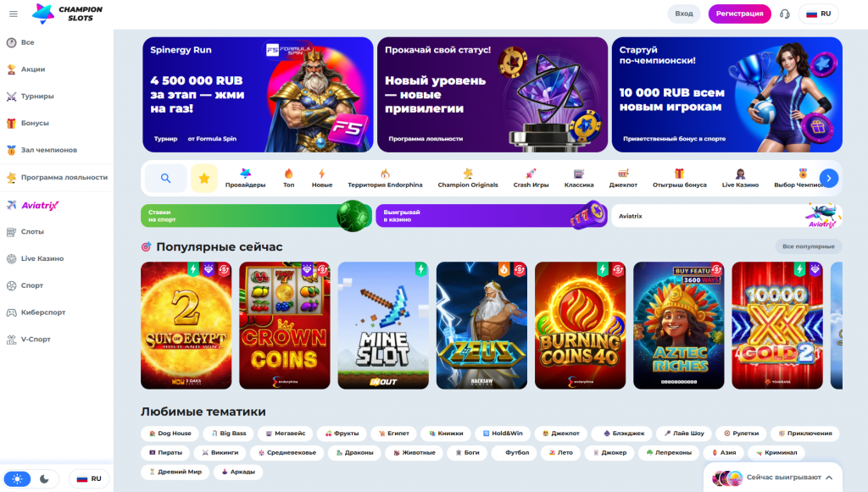
Task: Open favorites via the star icon
Action: coord(204,178)
